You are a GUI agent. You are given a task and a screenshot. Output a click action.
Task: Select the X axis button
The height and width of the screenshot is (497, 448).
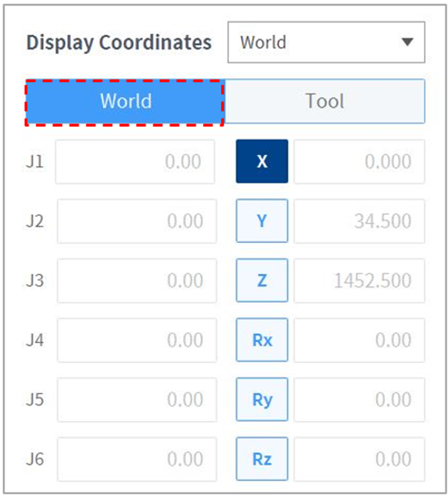click(x=262, y=162)
